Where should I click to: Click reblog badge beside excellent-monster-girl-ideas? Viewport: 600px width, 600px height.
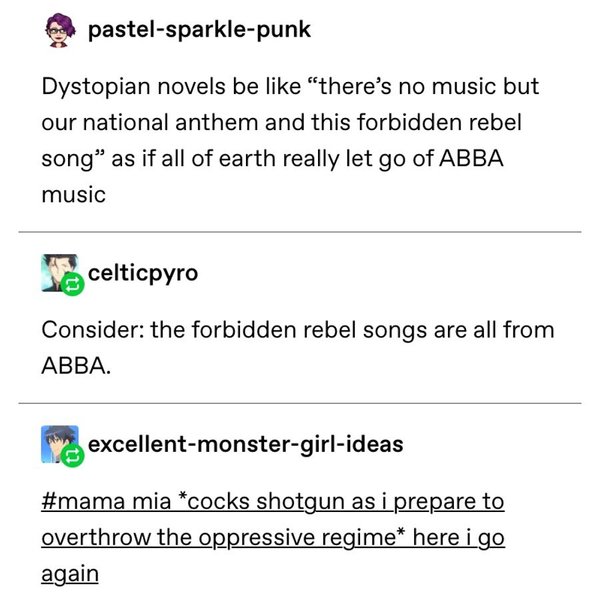click(x=72, y=457)
